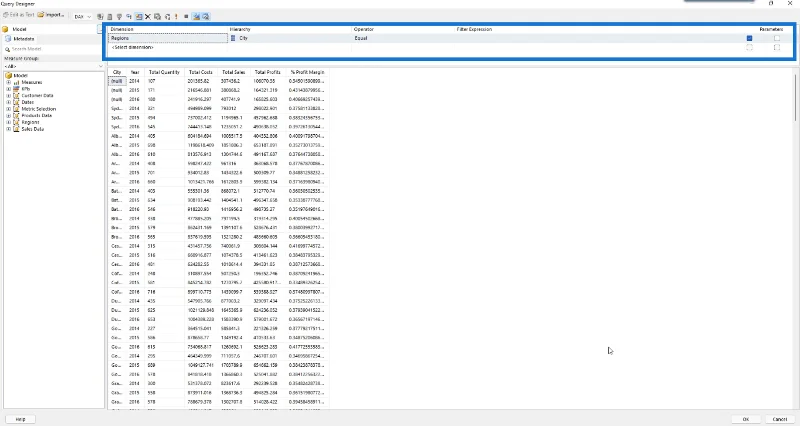This screenshot has width=800, height=426.
Task: Click the Import toolbar button
Action: [x=51, y=15]
